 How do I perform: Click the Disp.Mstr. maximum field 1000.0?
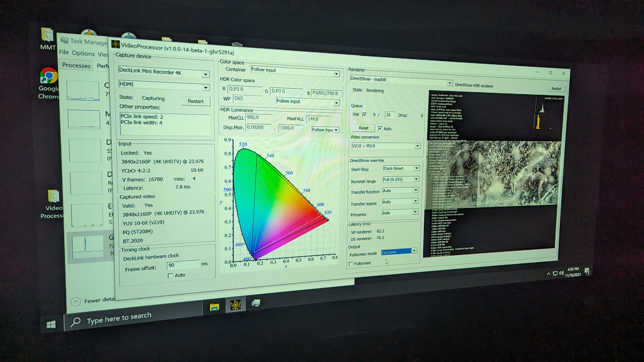point(291,128)
